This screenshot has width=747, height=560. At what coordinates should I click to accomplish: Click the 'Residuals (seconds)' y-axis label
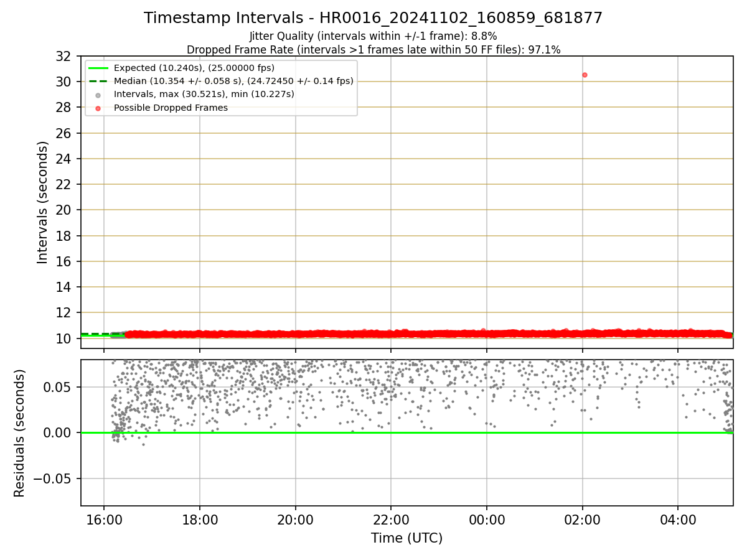[20, 433]
